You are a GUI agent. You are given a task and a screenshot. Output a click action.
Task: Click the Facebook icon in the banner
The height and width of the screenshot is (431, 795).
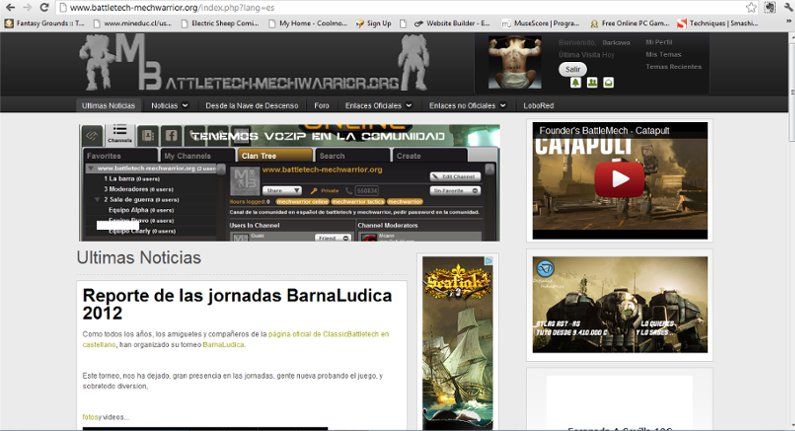(171, 135)
